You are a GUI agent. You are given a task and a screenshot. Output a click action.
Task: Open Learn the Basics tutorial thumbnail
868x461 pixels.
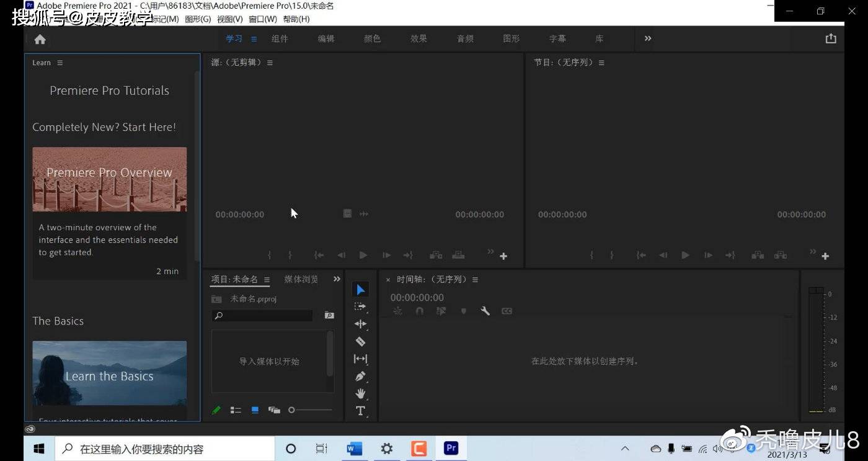(110, 374)
